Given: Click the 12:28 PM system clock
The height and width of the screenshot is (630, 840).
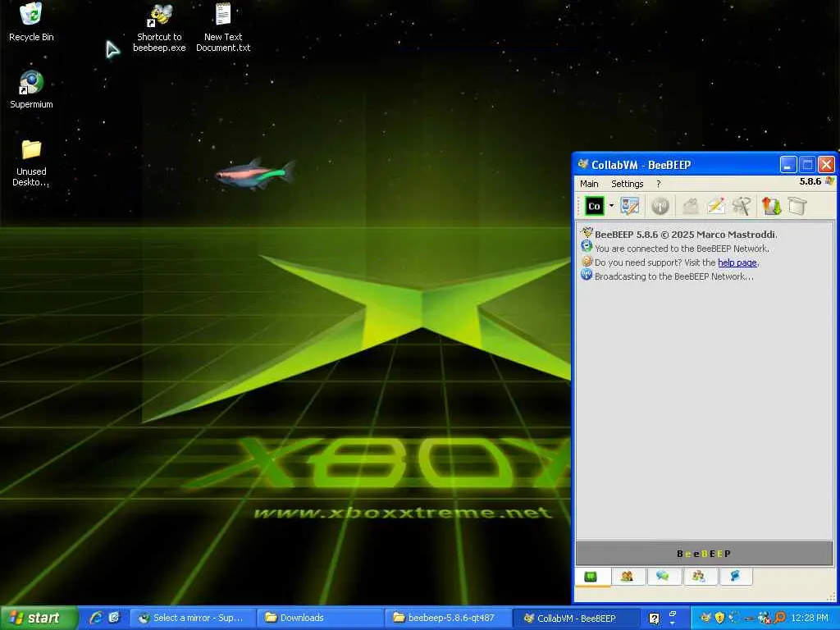Looking at the screenshot, I should tap(810, 618).
